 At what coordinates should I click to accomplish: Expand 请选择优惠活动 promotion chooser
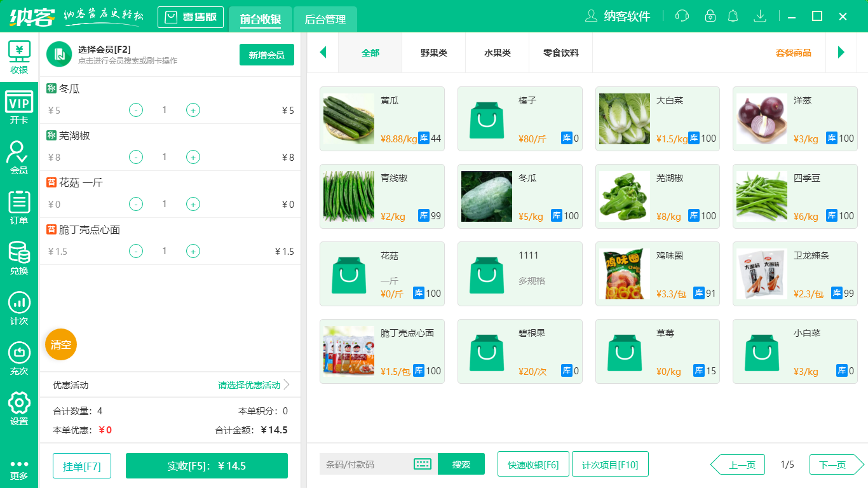pos(254,385)
